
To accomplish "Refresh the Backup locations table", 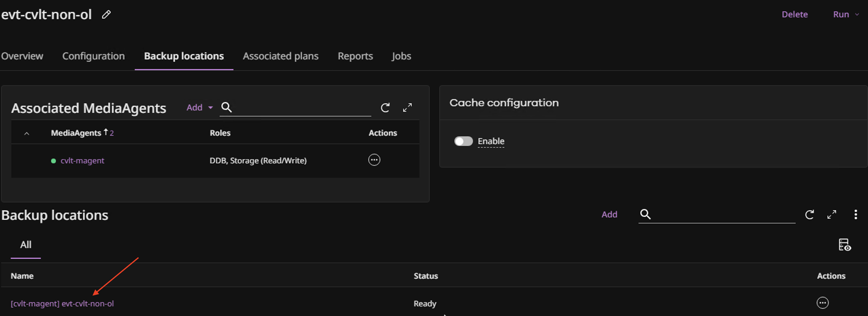I will (x=809, y=214).
